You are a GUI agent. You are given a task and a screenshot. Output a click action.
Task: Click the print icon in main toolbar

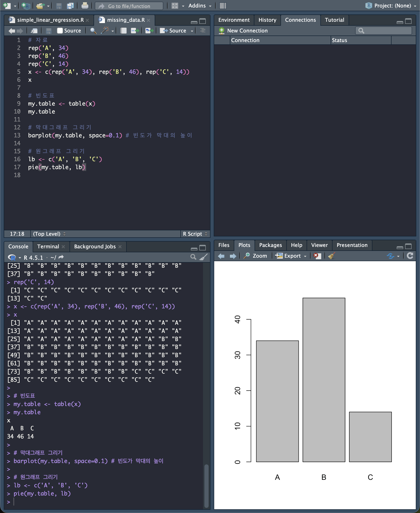(85, 6)
